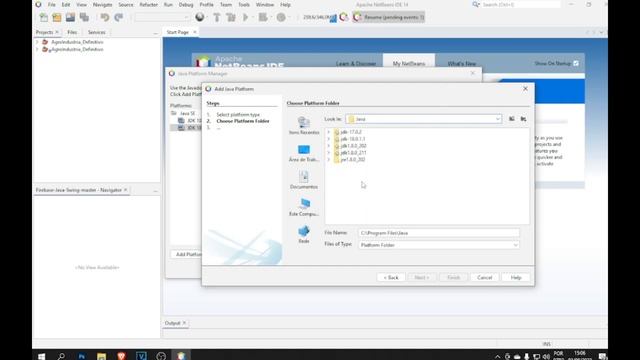Click the Profile Project toolbar icon
Viewport: 640px width, 360px height.
(x=281, y=17)
